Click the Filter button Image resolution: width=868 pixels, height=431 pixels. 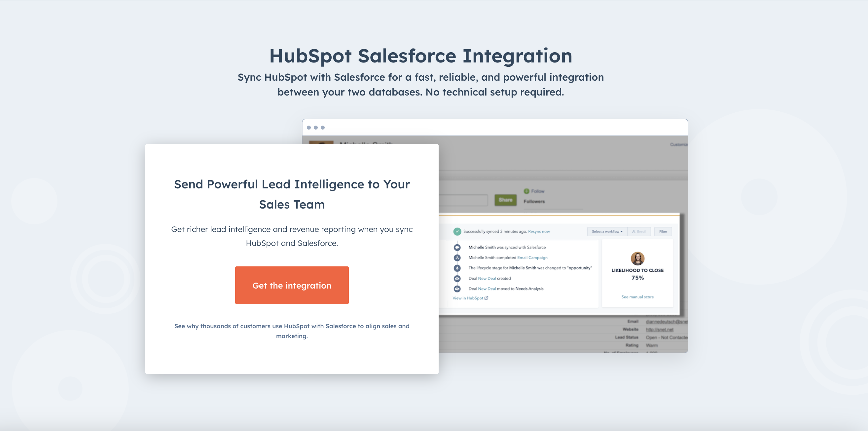tap(663, 231)
